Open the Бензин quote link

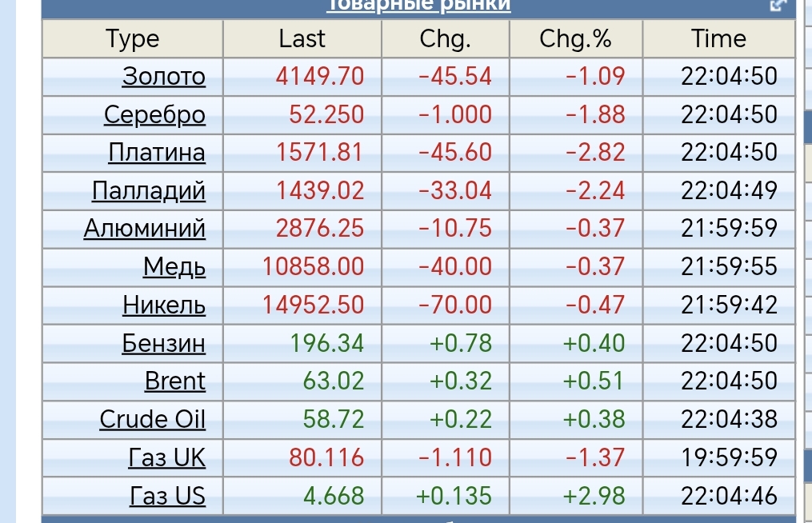[164, 344]
